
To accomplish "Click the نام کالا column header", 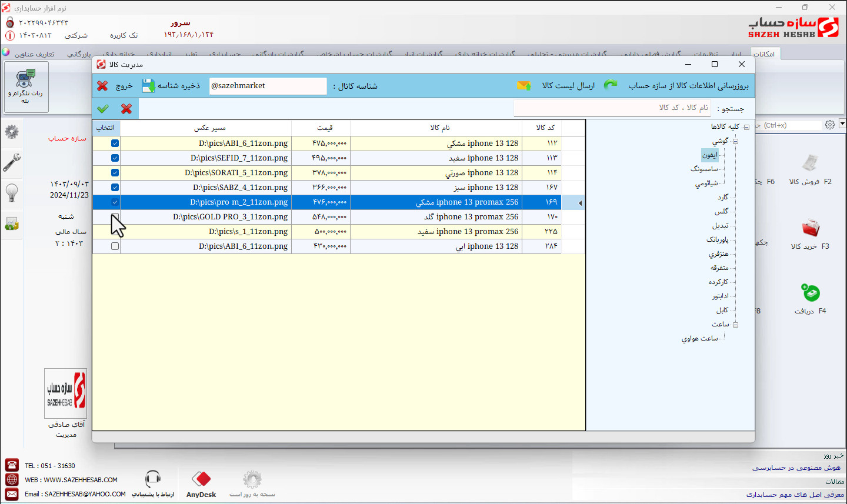I will 440,128.
